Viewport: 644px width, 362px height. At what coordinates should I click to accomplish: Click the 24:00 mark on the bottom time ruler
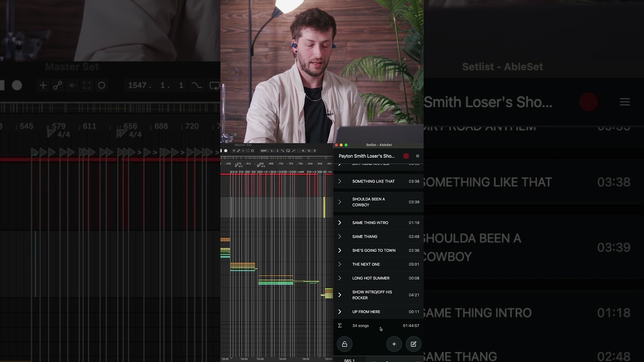click(x=283, y=359)
